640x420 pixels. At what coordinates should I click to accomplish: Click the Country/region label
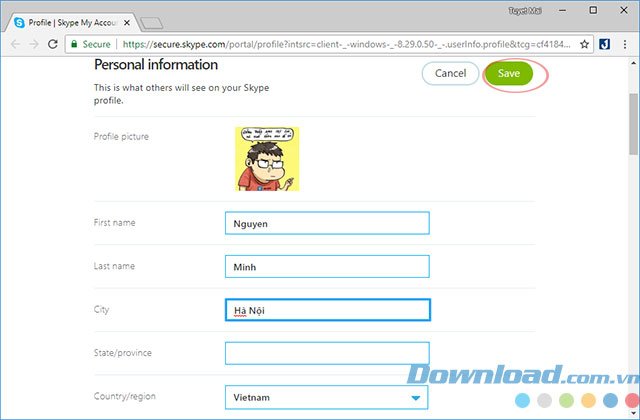coord(124,396)
